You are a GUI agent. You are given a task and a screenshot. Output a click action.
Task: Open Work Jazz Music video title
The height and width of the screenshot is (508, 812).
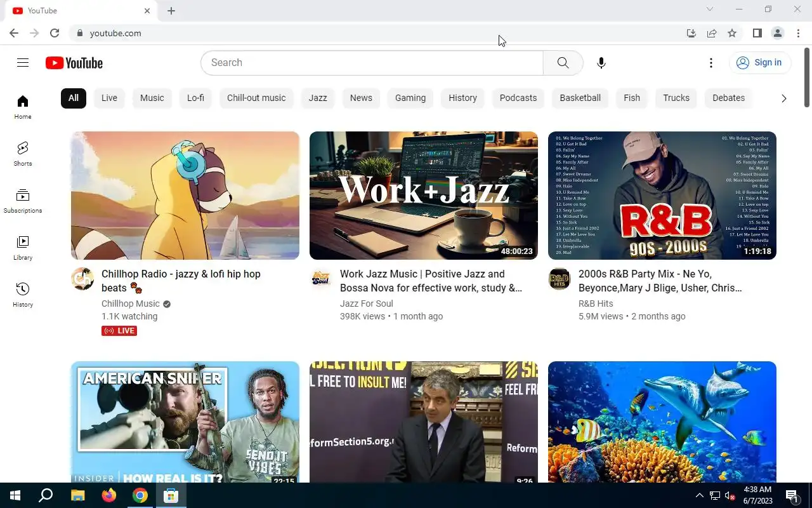431,281
